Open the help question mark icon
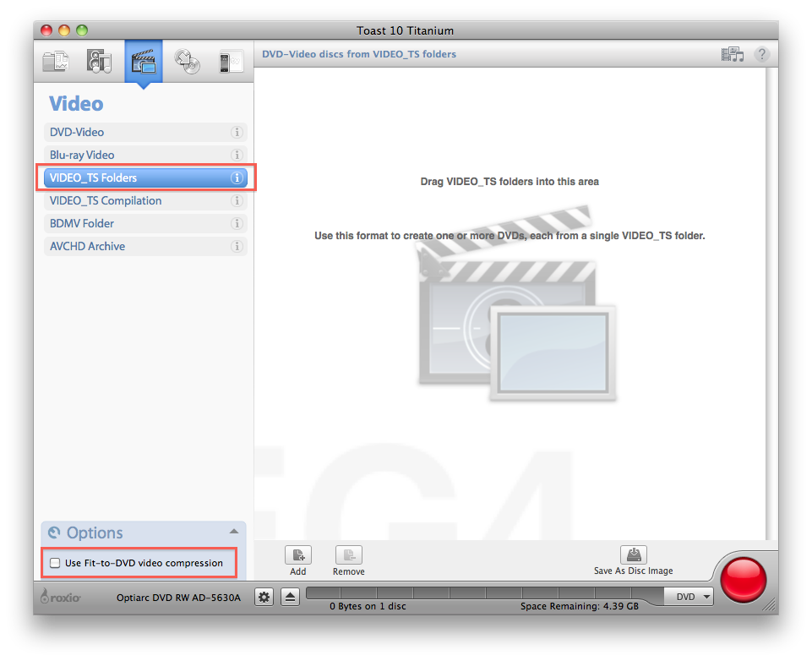Screen dimensions: 812x661 pyautogui.click(x=762, y=54)
